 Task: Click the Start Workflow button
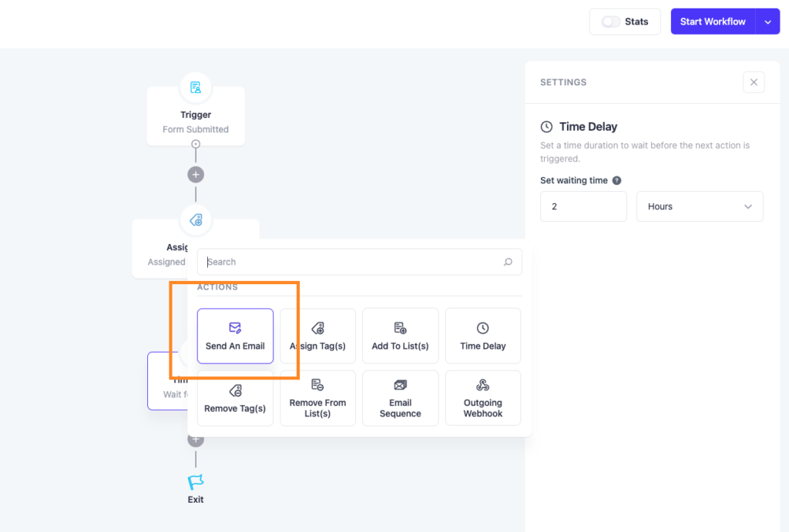[x=713, y=21]
